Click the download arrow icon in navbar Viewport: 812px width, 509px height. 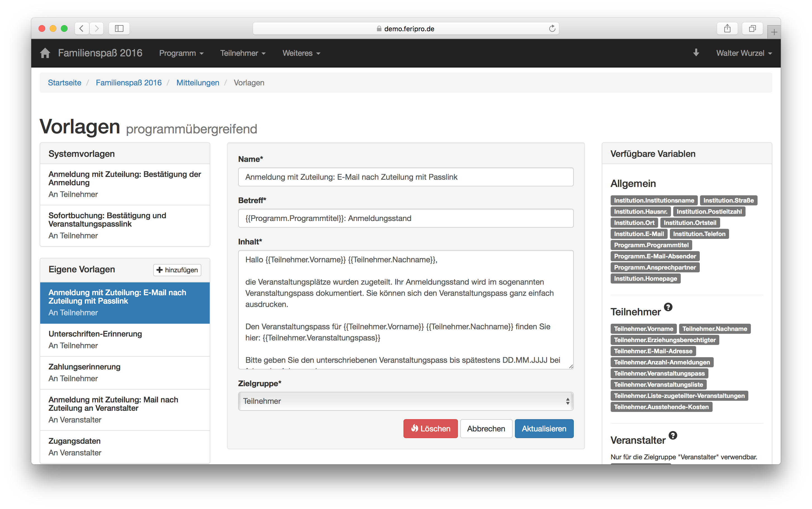coord(696,53)
